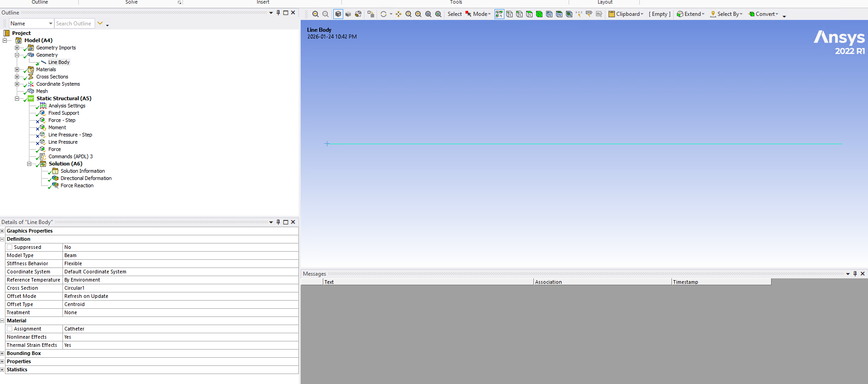
Task: Select Line Body in the tree
Action: pos(59,62)
